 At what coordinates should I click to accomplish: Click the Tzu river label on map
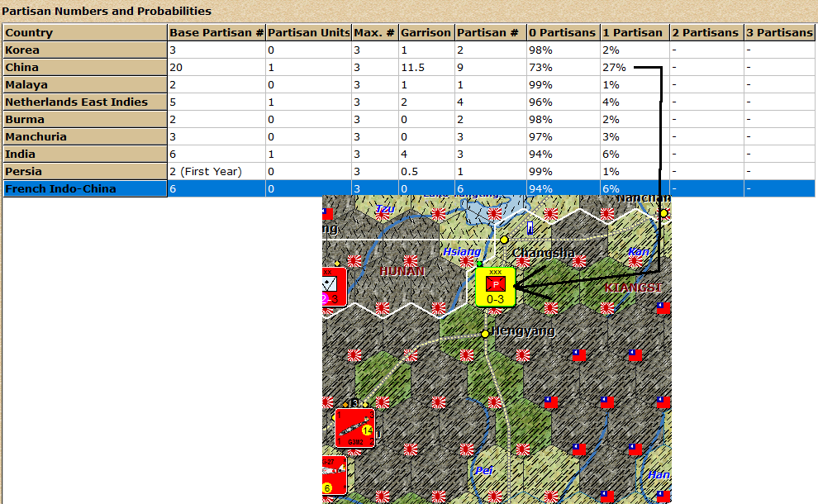[385, 209]
